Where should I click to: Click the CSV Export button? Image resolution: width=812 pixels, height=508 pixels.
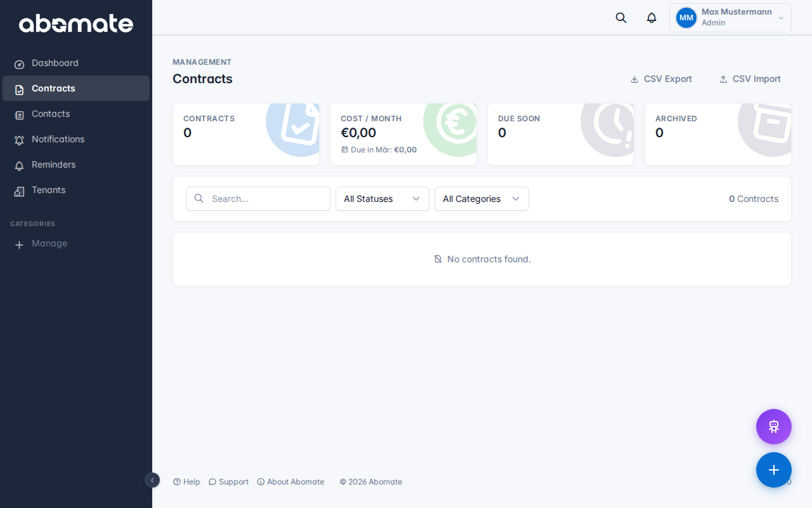pos(661,79)
